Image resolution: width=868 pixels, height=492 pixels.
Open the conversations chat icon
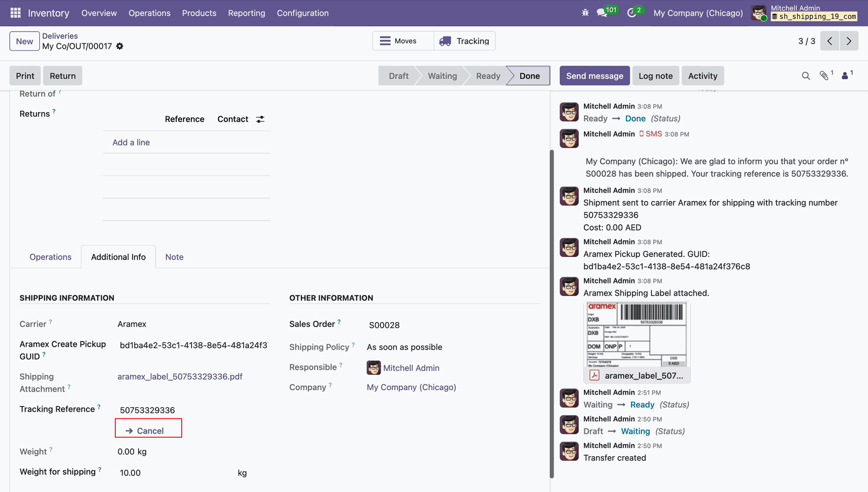(602, 13)
